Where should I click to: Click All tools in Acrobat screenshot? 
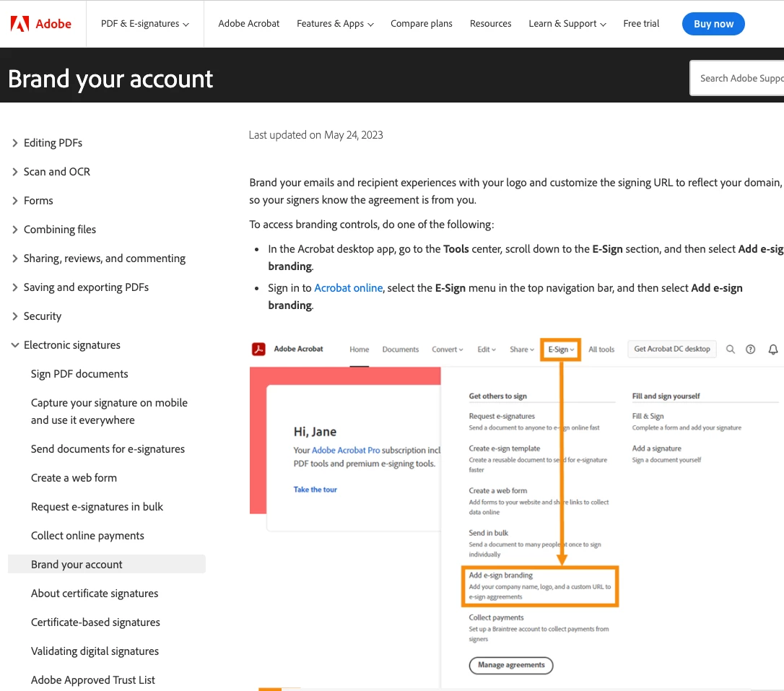tap(601, 349)
